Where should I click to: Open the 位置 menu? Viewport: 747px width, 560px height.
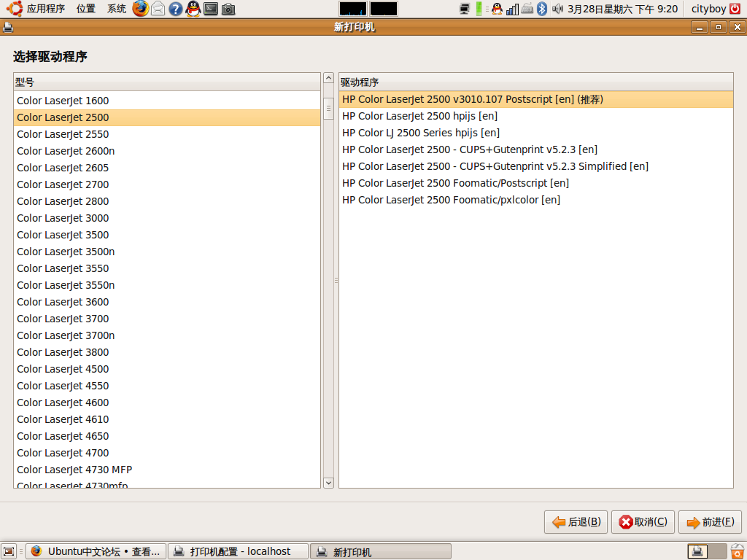click(x=86, y=9)
